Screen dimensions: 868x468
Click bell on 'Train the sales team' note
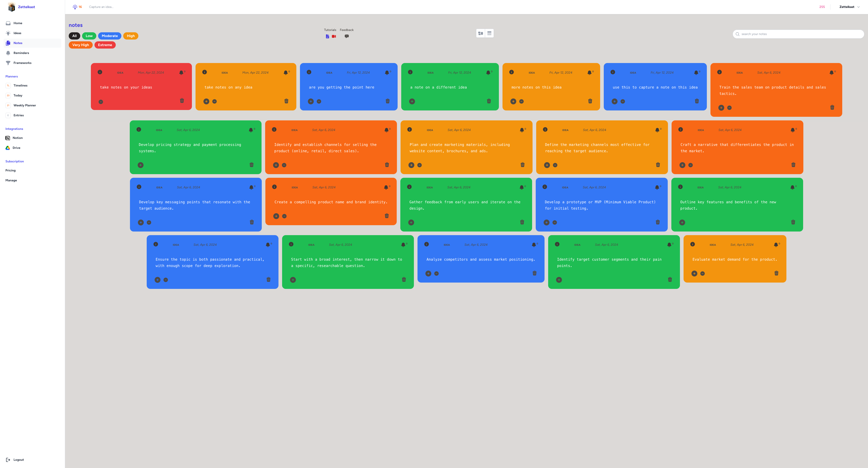click(x=831, y=73)
